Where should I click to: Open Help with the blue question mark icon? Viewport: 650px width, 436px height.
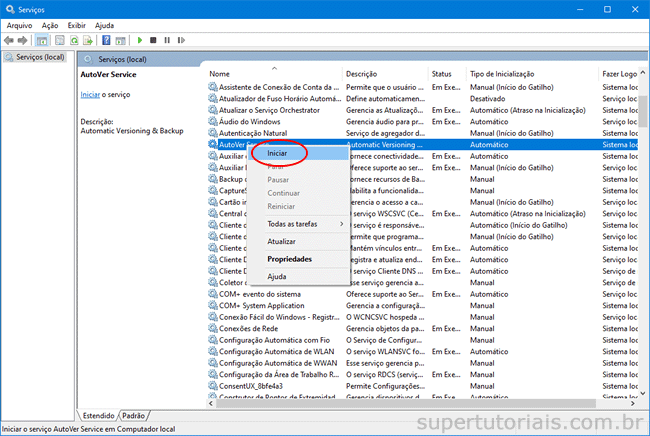point(106,40)
